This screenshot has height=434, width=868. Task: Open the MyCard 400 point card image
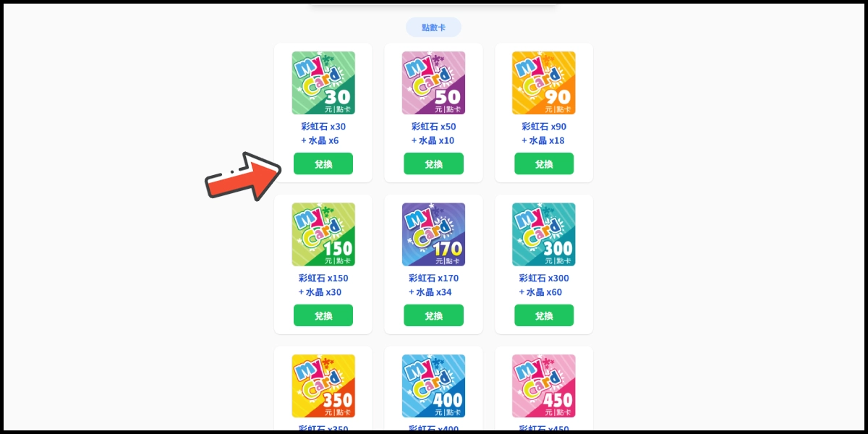point(433,386)
